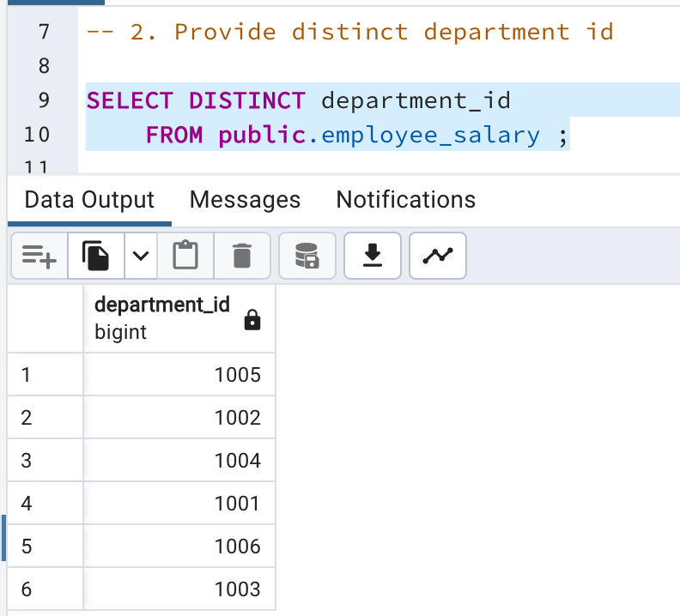The image size is (680, 616).
Task: Click the Save data changes icon
Action: 307,256
